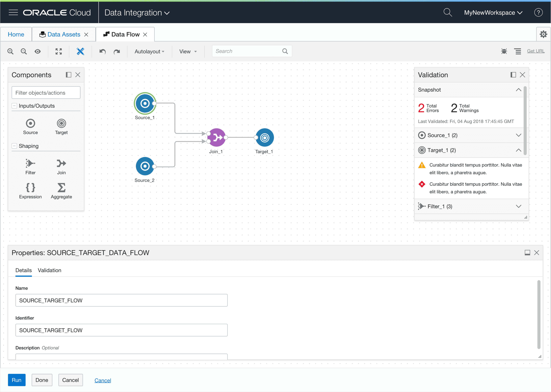551x392 pixels.
Task: Click the Join_1 node on canvas
Action: pos(217,137)
